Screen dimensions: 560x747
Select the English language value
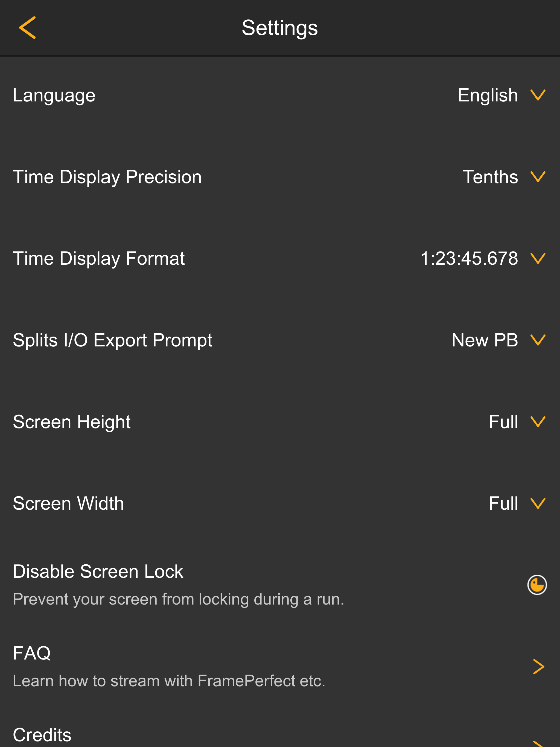click(487, 95)
